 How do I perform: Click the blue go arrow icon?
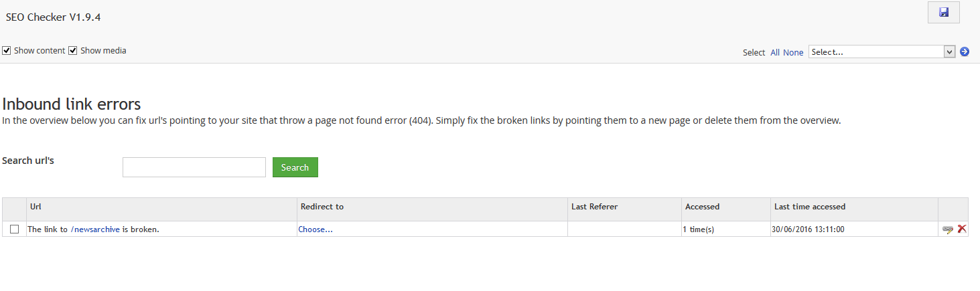pos(965,52)
